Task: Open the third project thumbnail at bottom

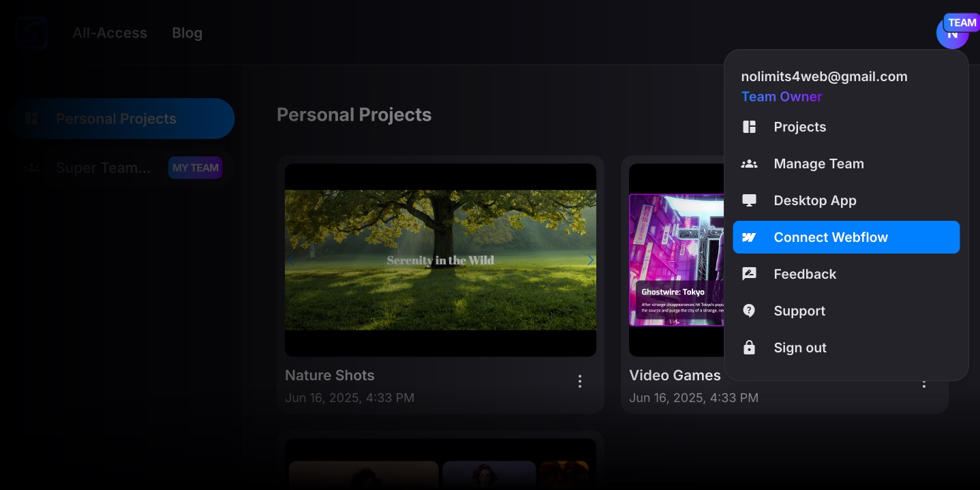Action: [440, 464]
